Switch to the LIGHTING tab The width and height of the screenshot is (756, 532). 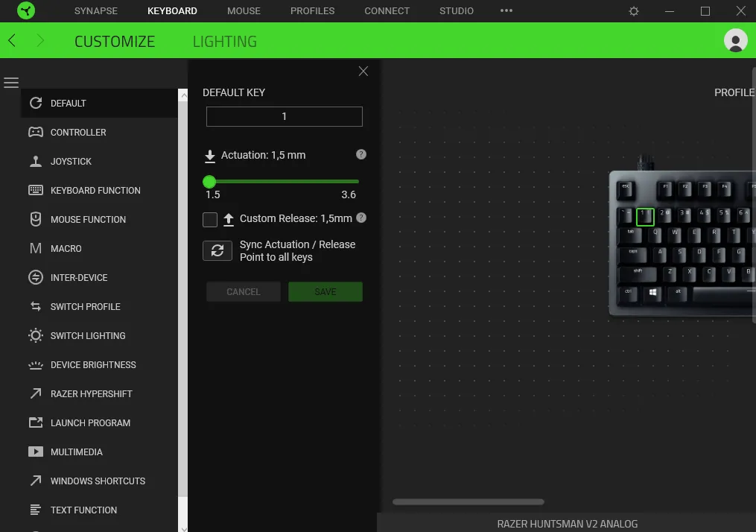(x=224, y=41)
